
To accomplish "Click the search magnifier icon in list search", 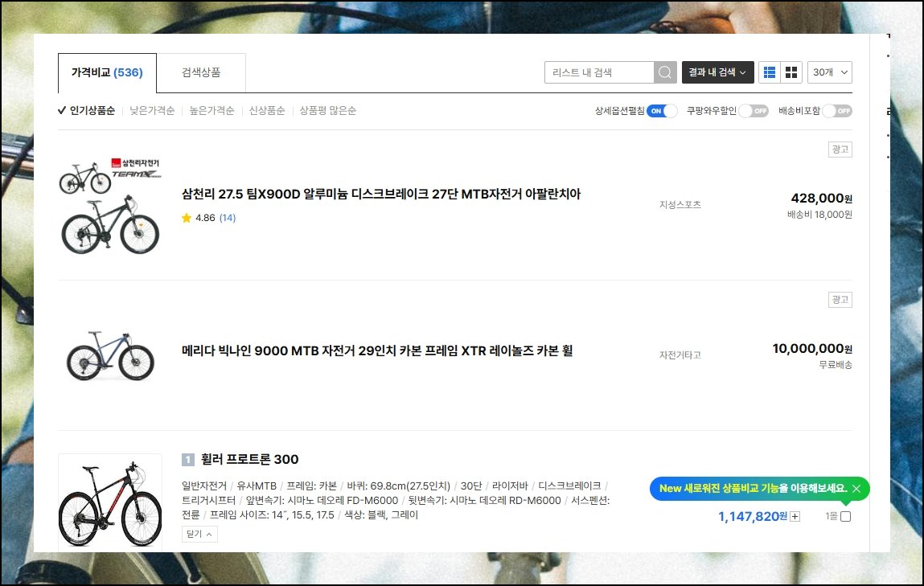I will [665, 72].
